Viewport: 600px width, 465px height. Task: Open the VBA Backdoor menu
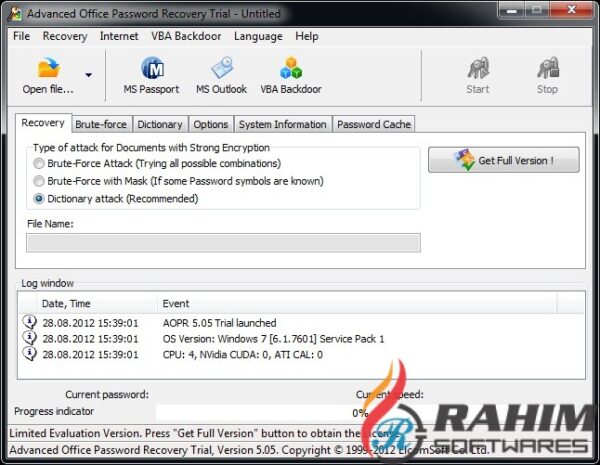tap(186, 36)
